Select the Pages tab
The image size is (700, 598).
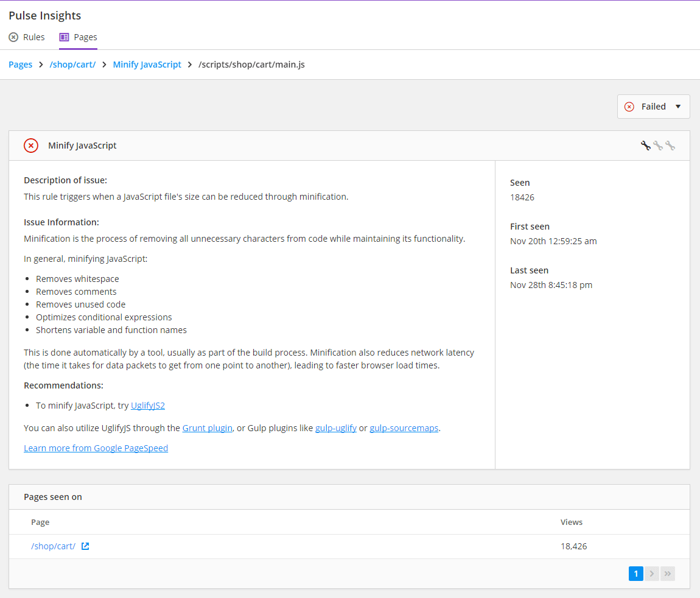[85, 37]
